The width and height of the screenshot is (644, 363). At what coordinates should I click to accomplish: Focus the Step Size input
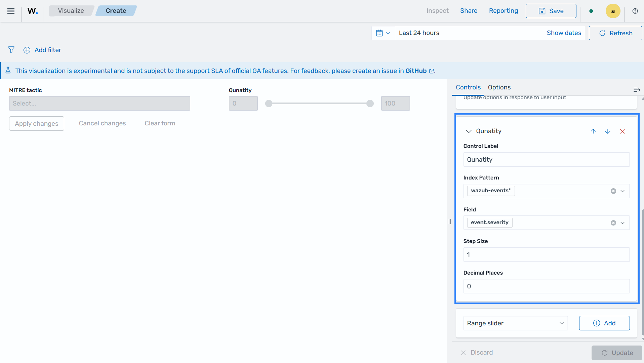(x=546, y=254)
